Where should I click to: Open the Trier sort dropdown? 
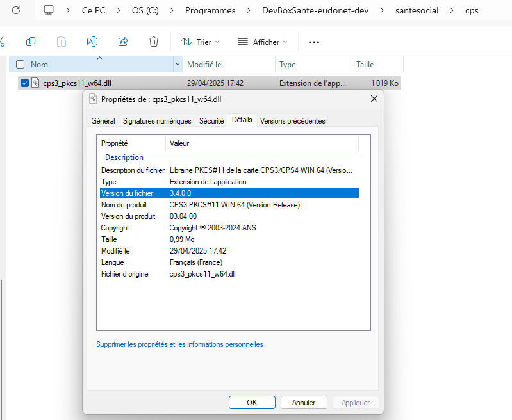(x=201, y=42)
